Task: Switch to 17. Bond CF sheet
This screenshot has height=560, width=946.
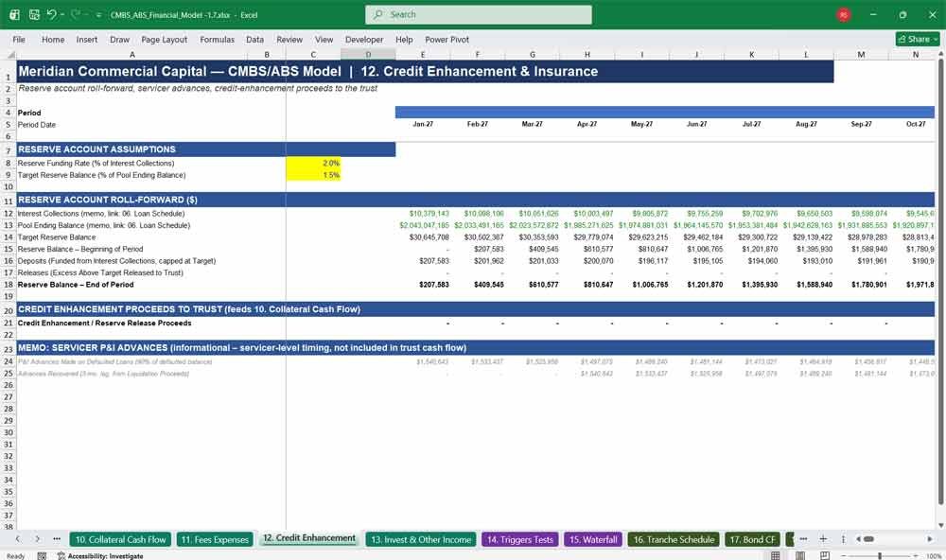Action: pyautogui.click(x=752, y=539)
